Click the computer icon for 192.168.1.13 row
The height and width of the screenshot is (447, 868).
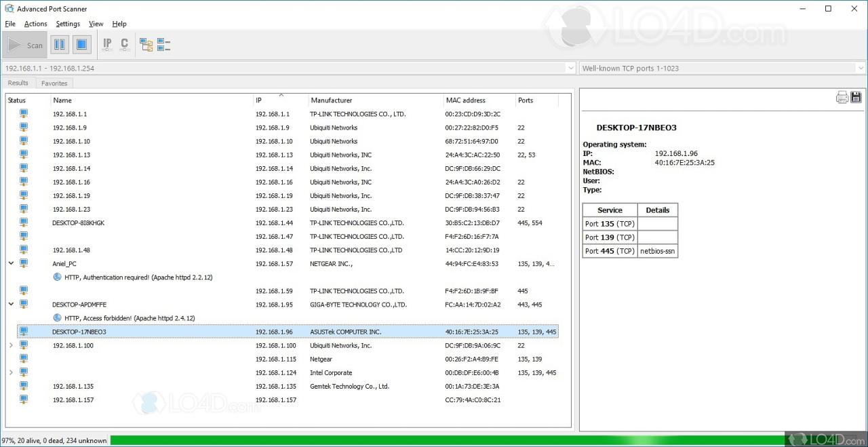pyautogui.click(x=24, y=154)
